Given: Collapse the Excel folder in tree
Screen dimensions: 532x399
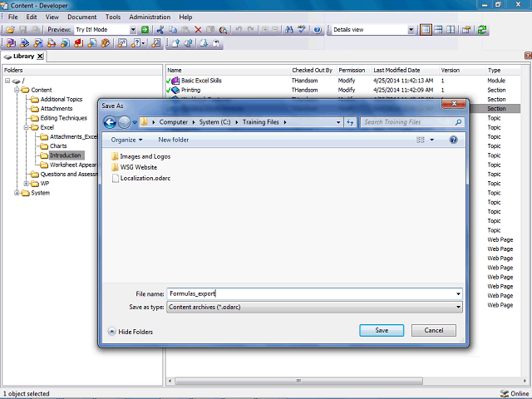Looking at the screenshot, I should coord(26,127).
